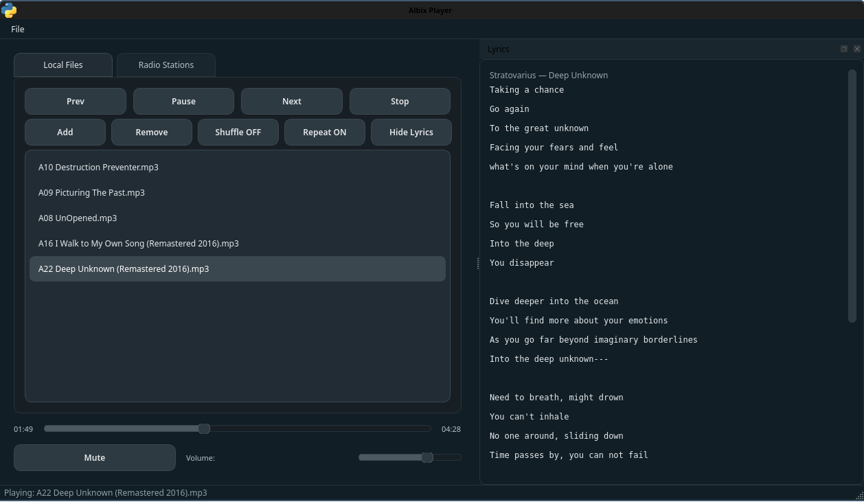The height and width of the screenshot is (504, 864).
Task: Click the track seek slider handle
Action: click(x=204, y=428)
